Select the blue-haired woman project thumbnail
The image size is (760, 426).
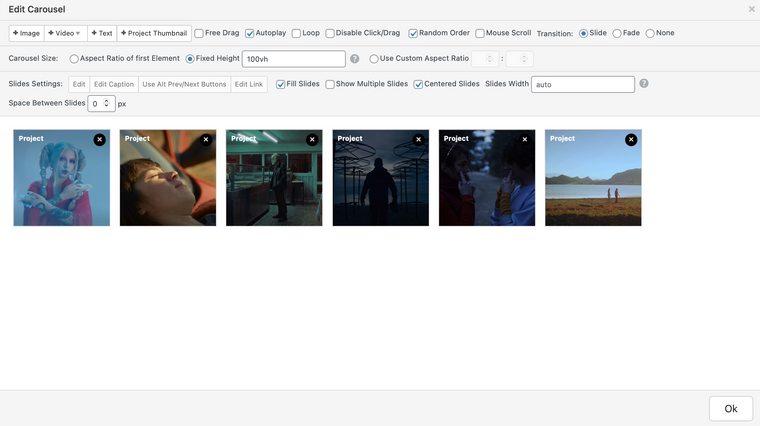tap(62, 177)
